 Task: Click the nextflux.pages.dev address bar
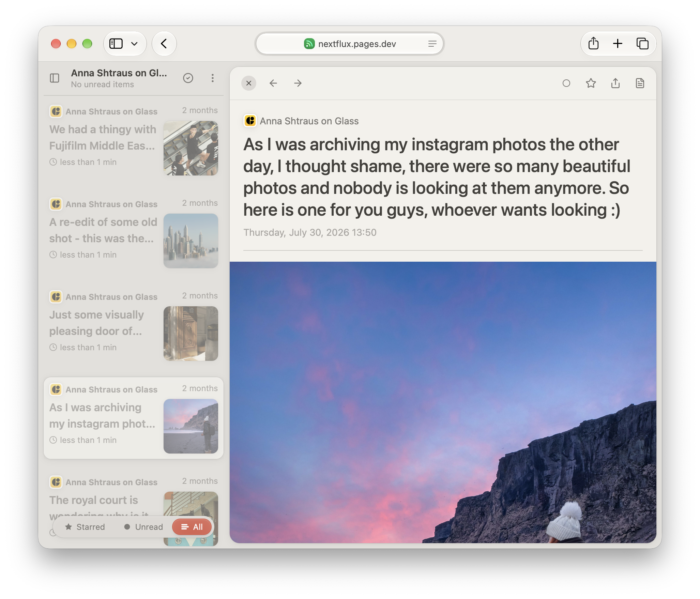(349, 44)
